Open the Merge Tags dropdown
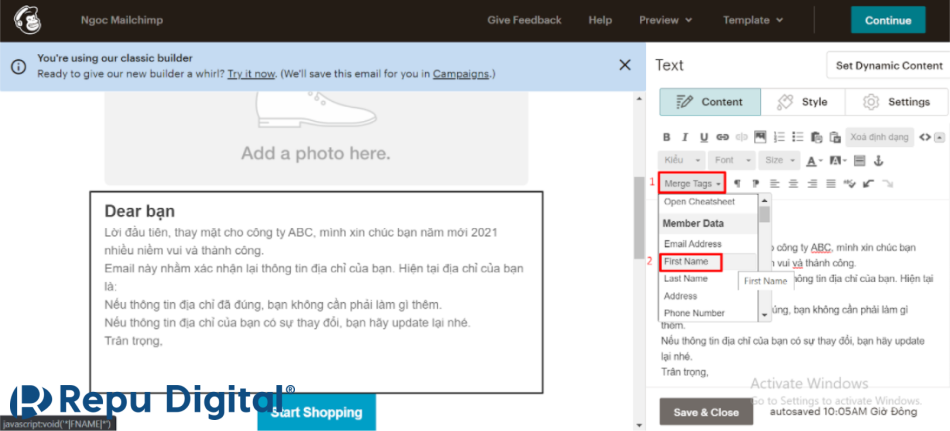This screenshot has height=431, width=950. coord(692,184)
